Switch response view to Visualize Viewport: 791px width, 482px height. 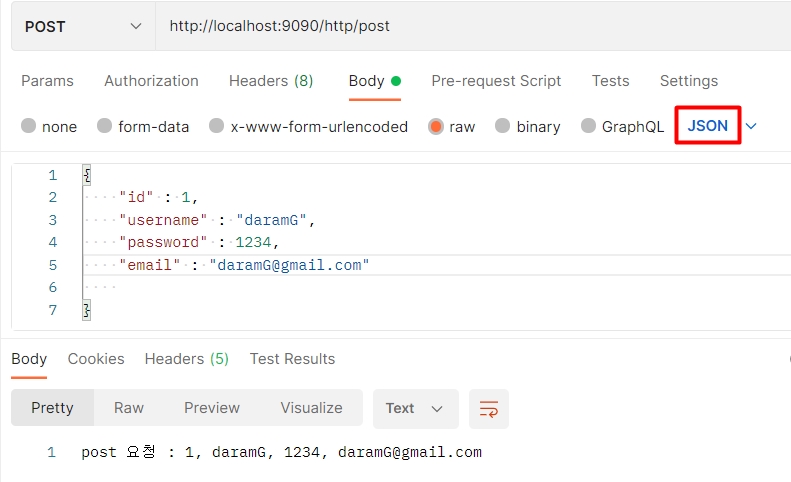311,408
